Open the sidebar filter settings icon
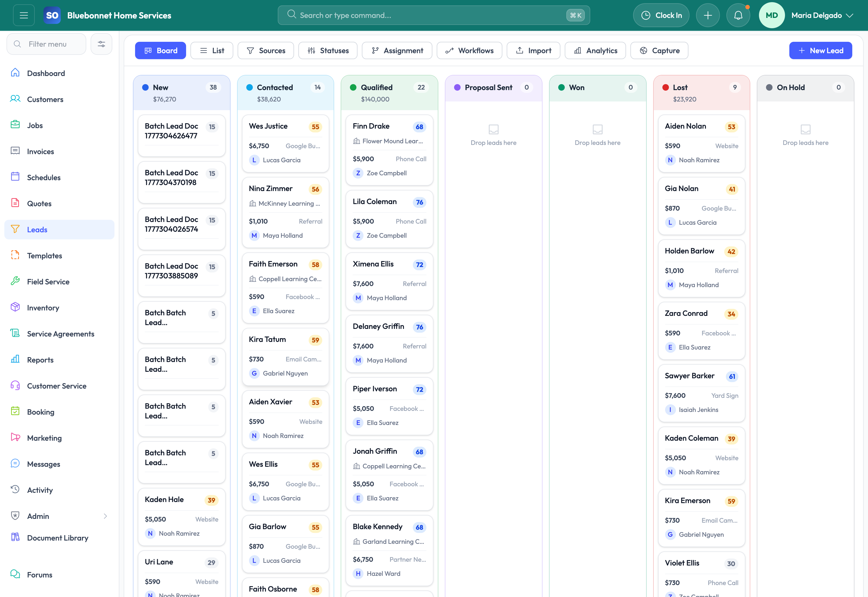Viewport: 868px width, 597px height. [101, 44]
